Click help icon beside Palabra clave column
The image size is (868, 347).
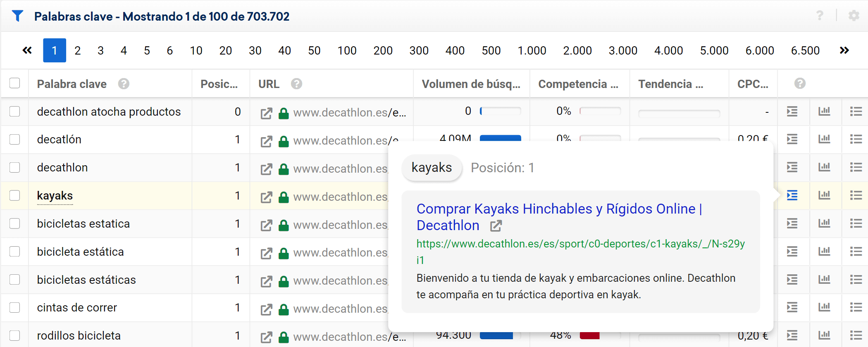pyautogui.click(x=124, y=84)
